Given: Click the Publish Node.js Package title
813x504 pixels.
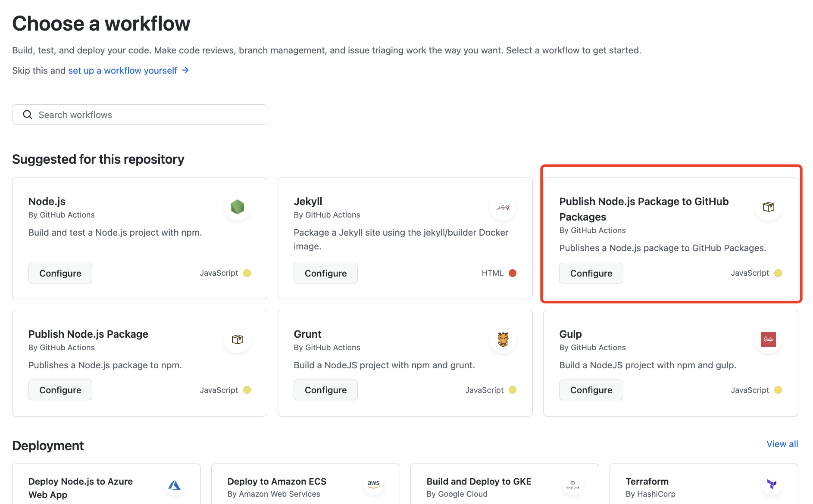Looking at the screenshot, I should pos(88,334).
